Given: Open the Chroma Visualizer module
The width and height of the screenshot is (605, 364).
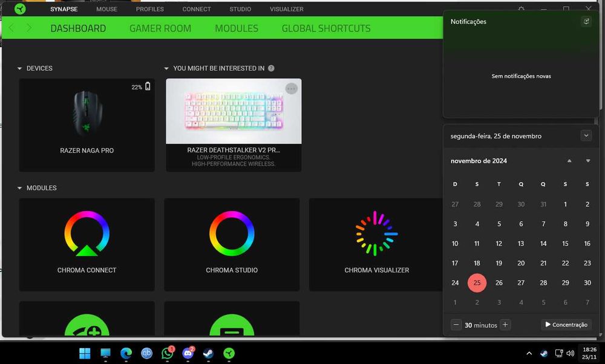Looking at the screenshot, I should click(x=376, y=244).
